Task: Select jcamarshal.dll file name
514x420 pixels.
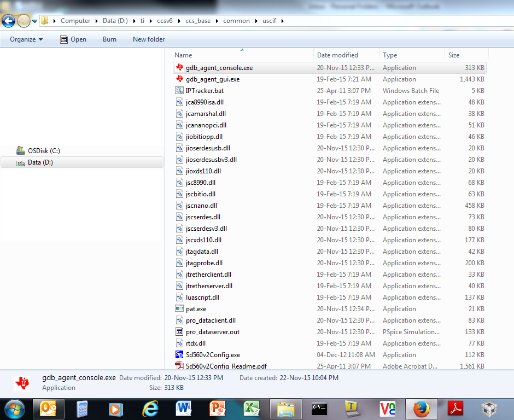Action: click(206, 114)
